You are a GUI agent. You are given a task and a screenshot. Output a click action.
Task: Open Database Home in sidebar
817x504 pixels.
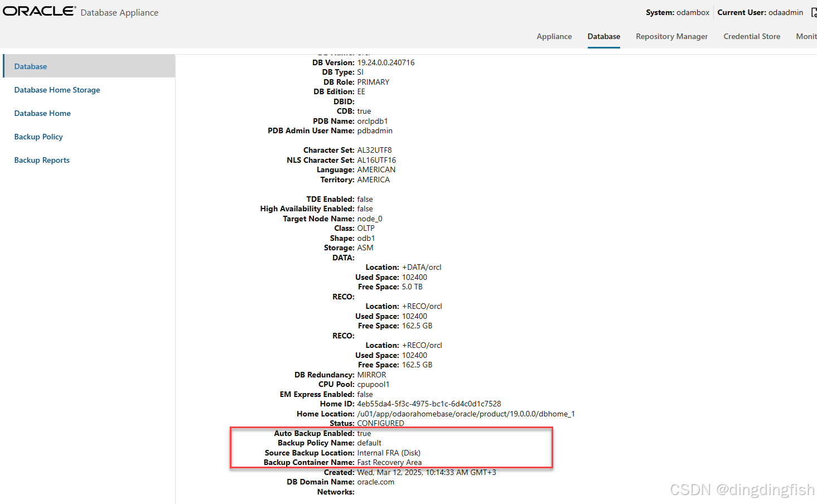[x=42, y=113]
